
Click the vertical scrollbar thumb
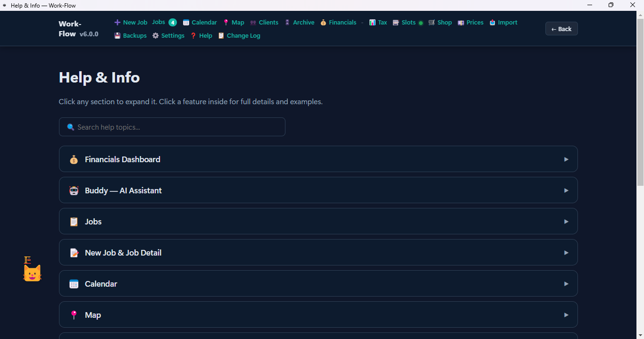point(640,102)
